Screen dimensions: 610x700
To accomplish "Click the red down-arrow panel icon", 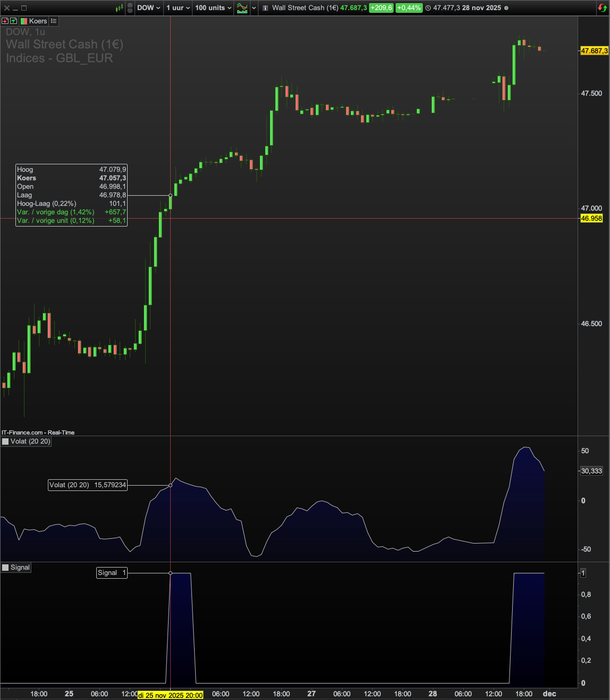I will point(5,21).
